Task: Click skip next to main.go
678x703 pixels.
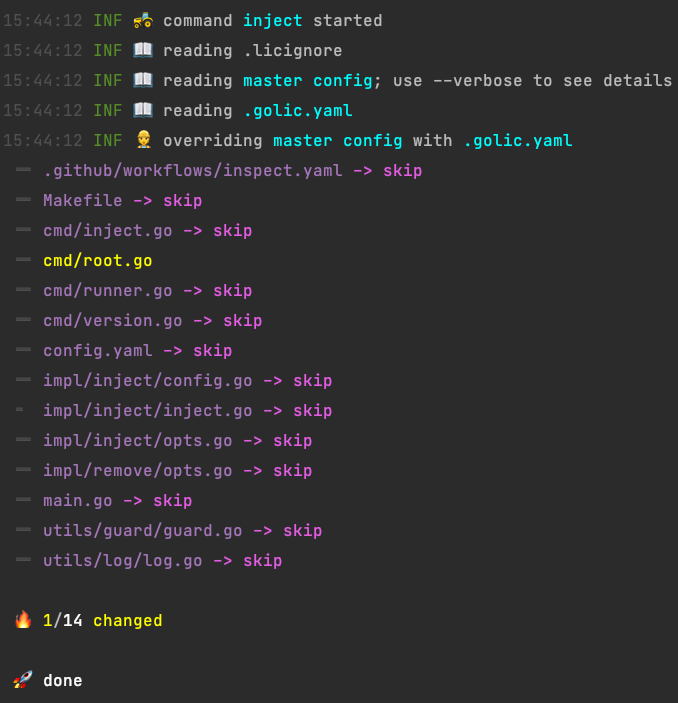Action: point(173,501)
